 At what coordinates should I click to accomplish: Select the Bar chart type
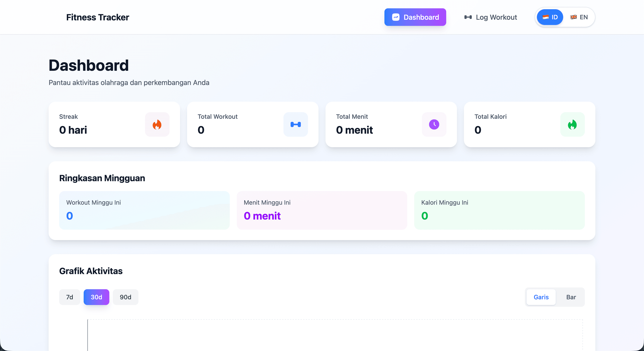pos(571,297)
